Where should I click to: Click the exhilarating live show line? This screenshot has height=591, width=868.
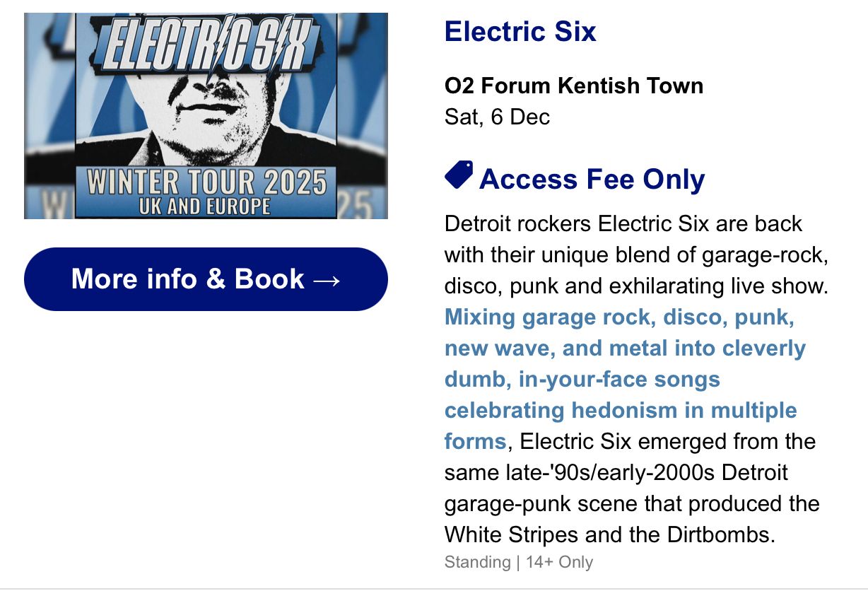[x=635, y=286]
